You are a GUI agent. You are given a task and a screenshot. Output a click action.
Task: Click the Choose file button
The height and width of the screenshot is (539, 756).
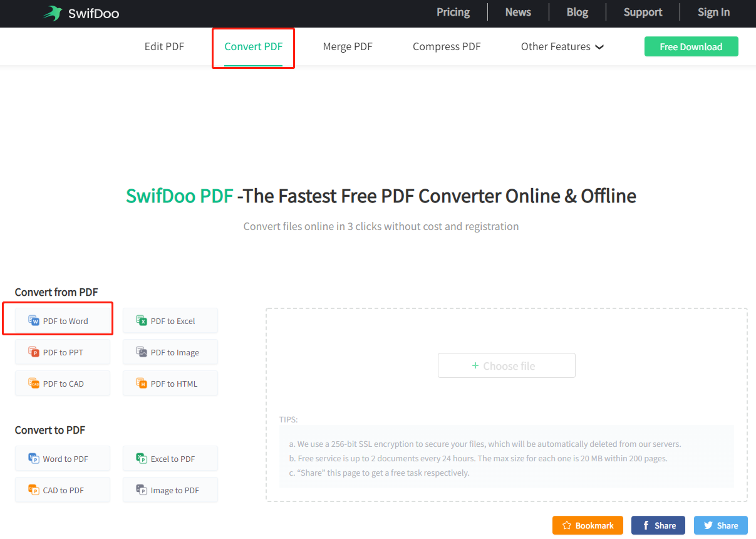(506, 365)
